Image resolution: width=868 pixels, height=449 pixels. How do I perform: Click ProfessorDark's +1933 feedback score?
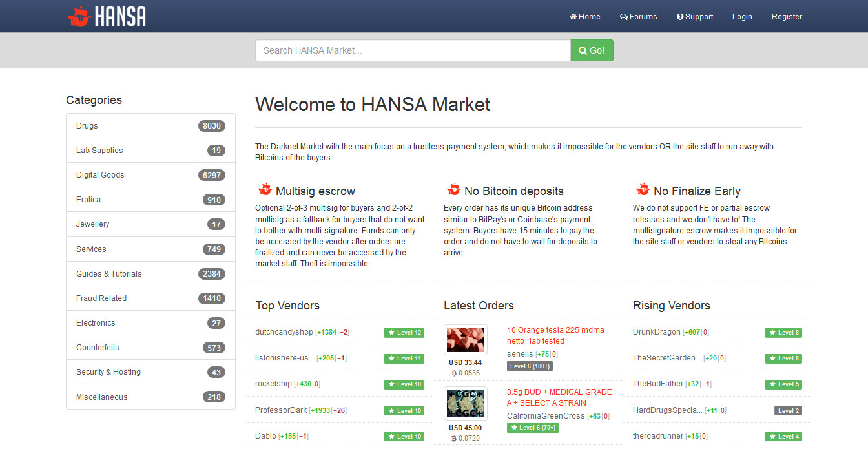click(x=321, y=410)
